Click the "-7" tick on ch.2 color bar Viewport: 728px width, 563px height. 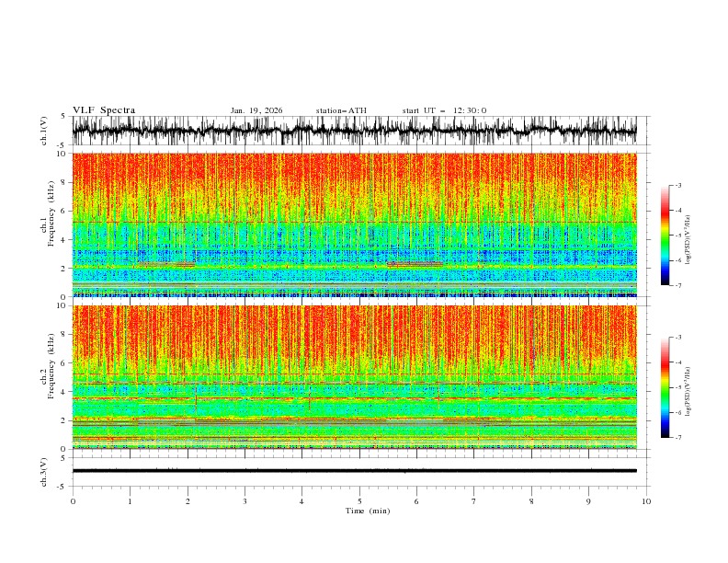click(x=678, y=438)
